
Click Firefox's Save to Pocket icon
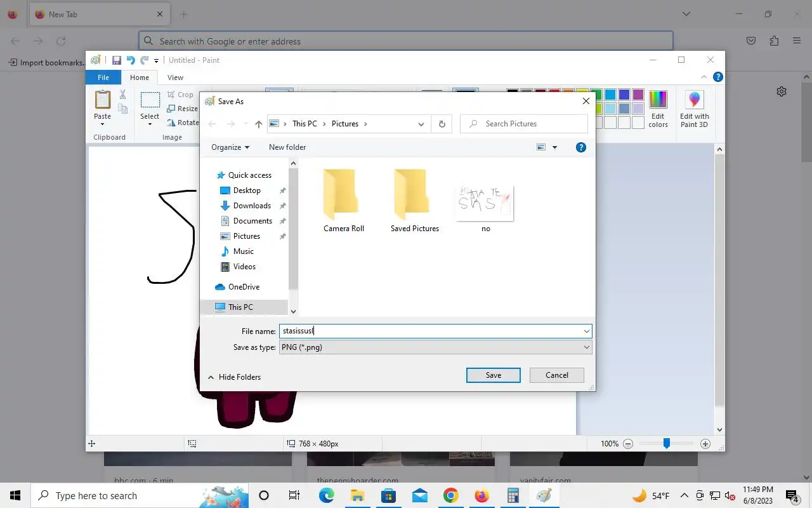(x=751, y=41)
